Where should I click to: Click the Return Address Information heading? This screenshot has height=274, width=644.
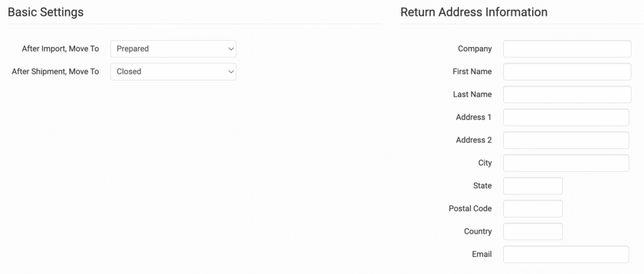coord(474,12)
